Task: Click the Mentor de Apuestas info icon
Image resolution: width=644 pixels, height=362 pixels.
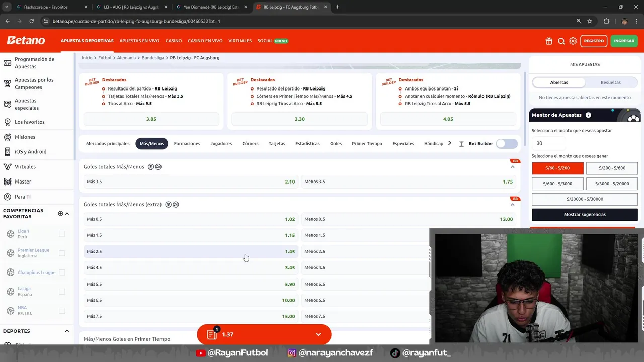Action: click(x=588, y=115)
